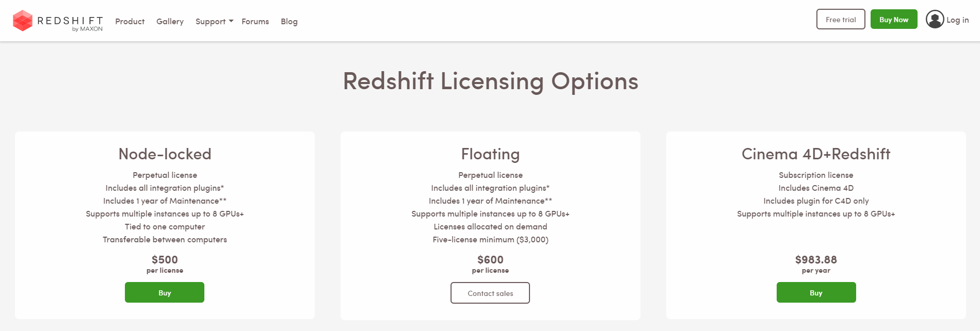Open the Forums nav link
Screen dimensions: 980x331
coord(255,21)
